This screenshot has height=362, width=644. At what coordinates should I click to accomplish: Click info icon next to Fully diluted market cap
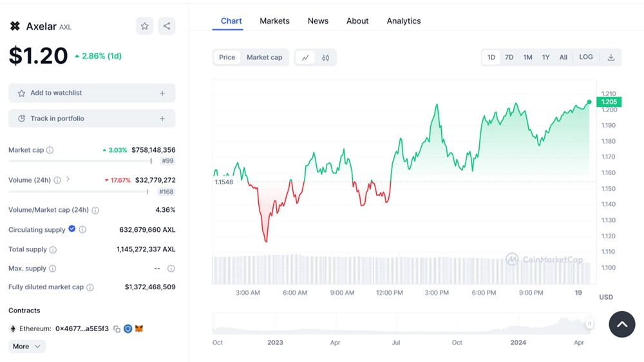pyautogui.click(x=90, y=287)
